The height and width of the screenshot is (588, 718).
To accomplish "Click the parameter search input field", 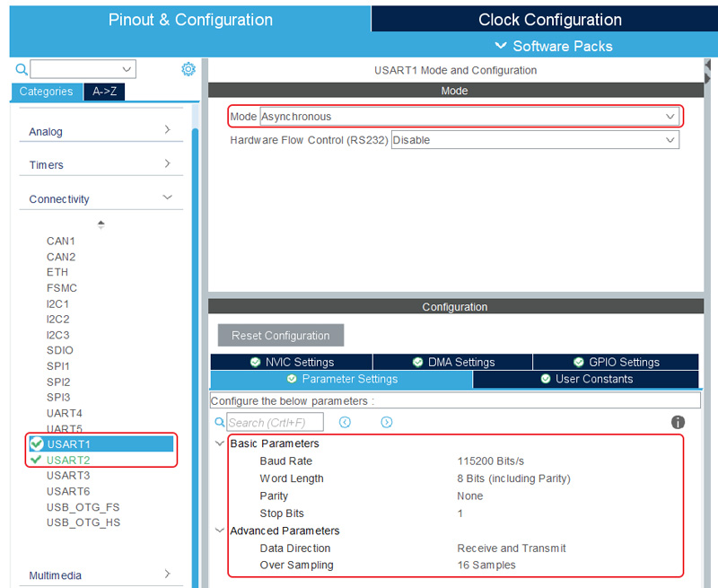I will (x=274, y=422).
